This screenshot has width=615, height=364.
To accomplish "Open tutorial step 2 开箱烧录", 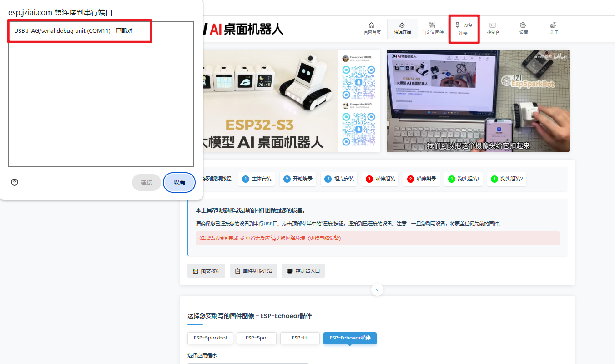I will (298, 179).
